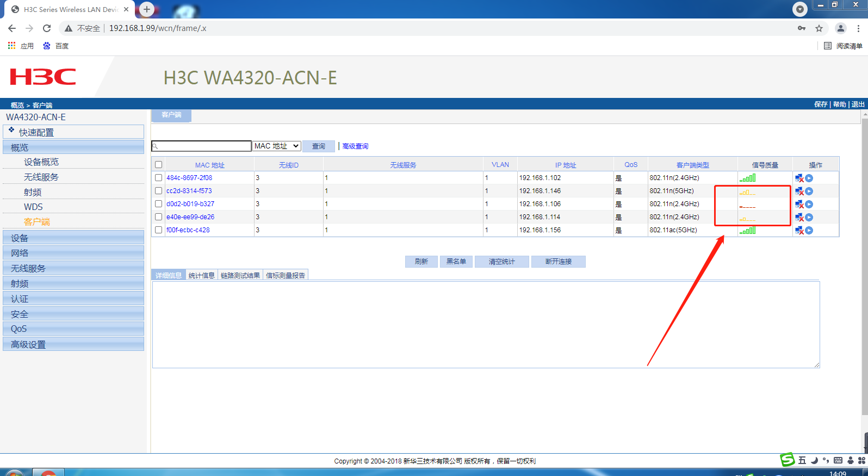Screen dimensions: 868x476
Task: Open a new browser tab with plus
Action: 146,9
